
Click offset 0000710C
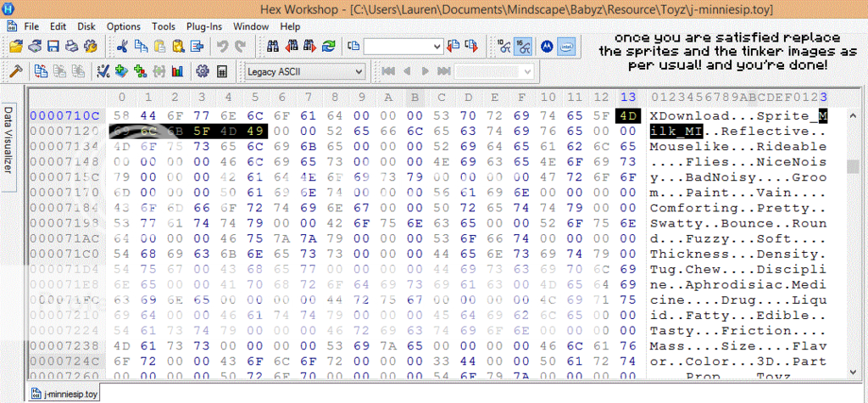(65, 116)
